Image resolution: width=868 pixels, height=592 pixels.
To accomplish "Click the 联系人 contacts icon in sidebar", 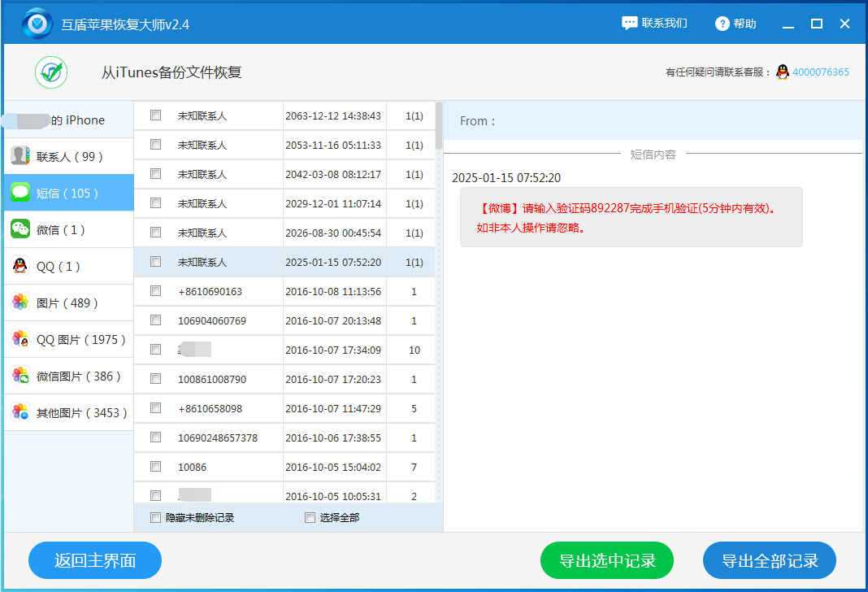I will pos(20,155).
